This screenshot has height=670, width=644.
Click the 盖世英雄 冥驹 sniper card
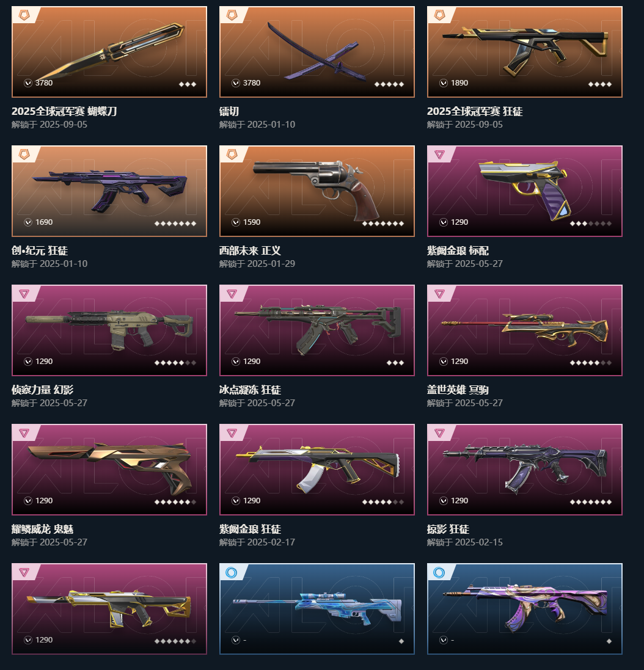tap(525, 330)
